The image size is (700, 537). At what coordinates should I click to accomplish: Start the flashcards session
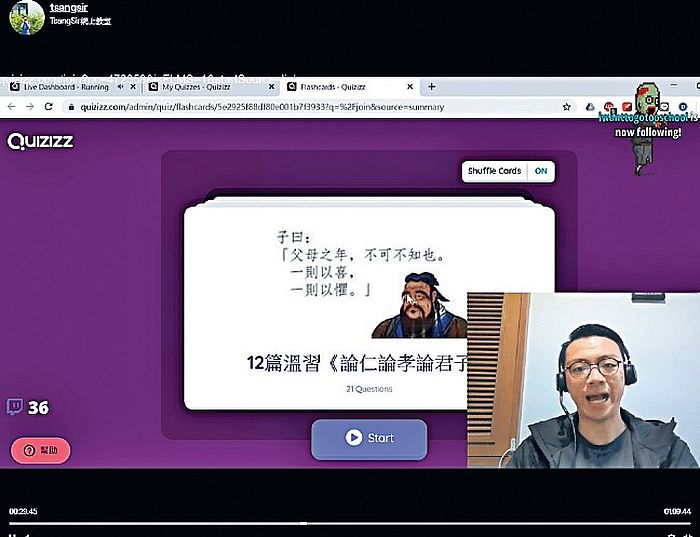point(369,439)
